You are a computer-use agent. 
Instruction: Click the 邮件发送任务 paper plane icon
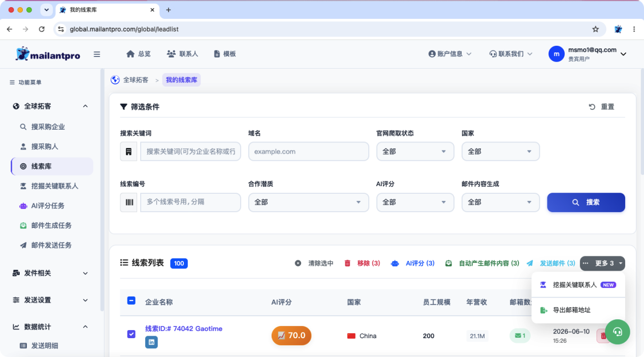(x=23, y=245)
